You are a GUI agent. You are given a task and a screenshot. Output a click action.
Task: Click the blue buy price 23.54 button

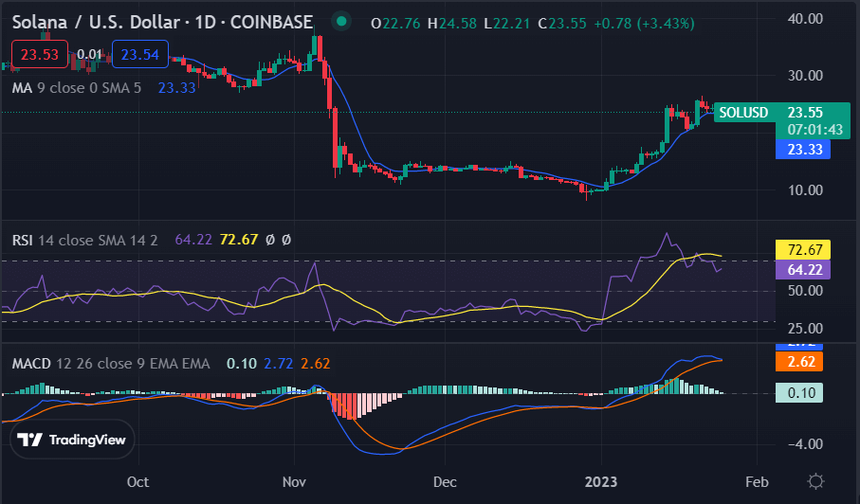[140, 54]
